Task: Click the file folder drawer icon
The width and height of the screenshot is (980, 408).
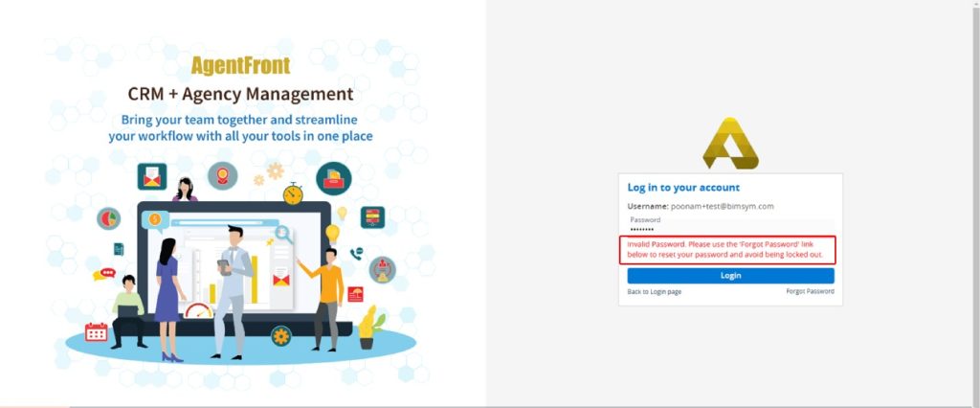Action: coord(333,178)
